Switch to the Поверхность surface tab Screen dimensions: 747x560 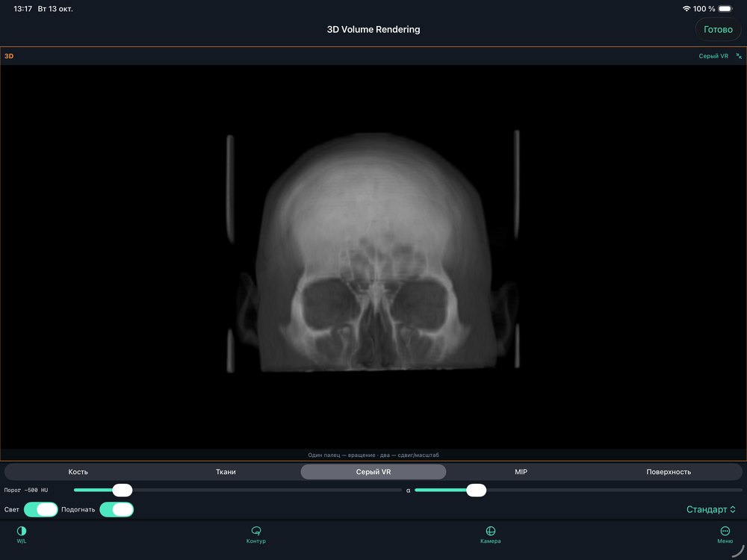pyautogui.click(x=669, y=472)
